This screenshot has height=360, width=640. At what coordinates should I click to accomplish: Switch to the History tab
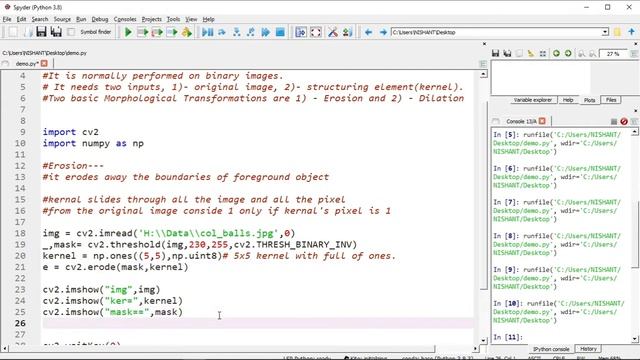point(588,349)
